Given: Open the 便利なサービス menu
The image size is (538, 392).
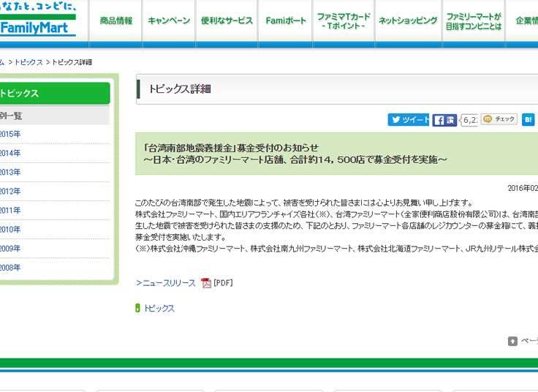Looking at the screenshot, I should pos(227,21).
